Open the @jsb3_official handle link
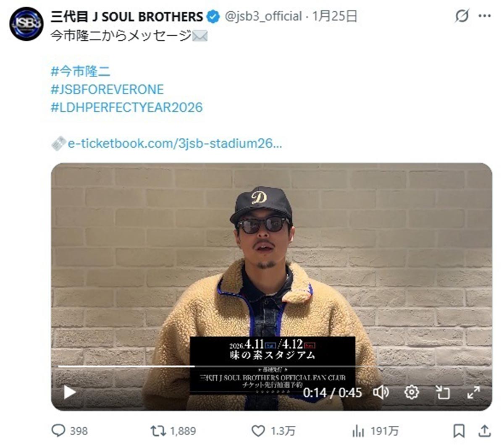 (264, 16)
